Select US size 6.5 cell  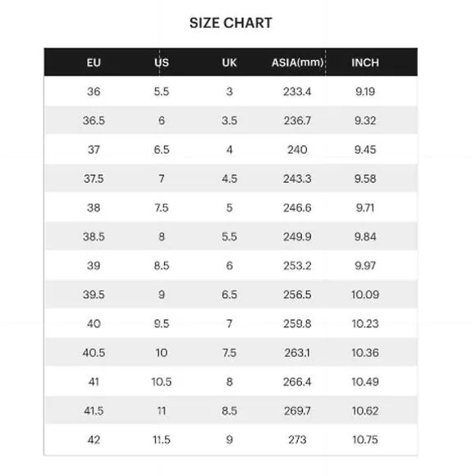162,149
